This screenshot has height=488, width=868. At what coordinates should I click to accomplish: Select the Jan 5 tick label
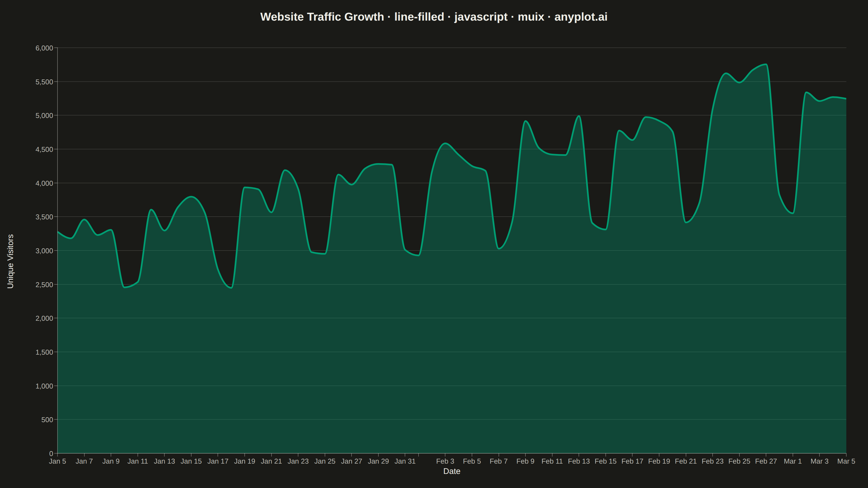point(57,461)
